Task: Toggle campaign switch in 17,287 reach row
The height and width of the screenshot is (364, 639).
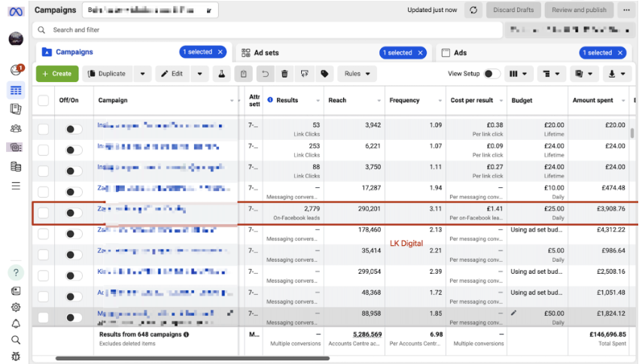Action: tap(74, 192)
